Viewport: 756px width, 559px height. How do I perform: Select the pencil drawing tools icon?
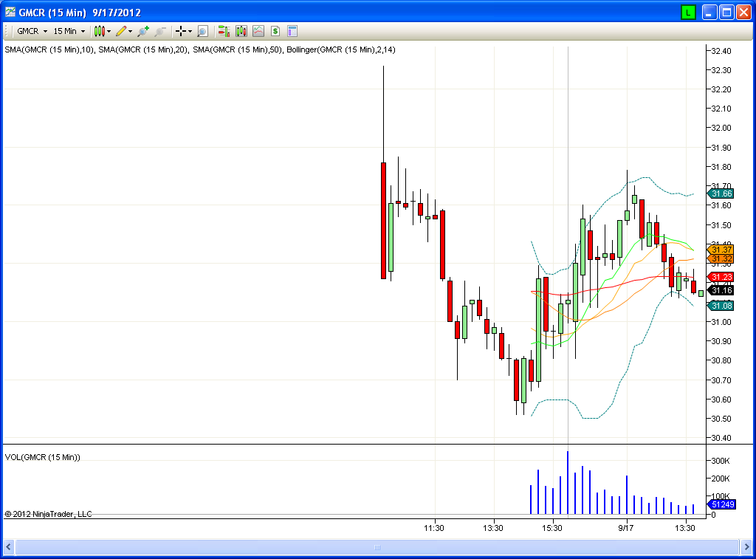[x=121, y=31]
